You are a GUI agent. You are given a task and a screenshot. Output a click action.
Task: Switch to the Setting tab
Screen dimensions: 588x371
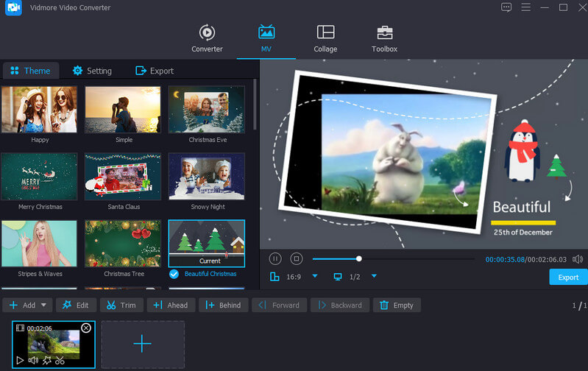tap(92, 71)
